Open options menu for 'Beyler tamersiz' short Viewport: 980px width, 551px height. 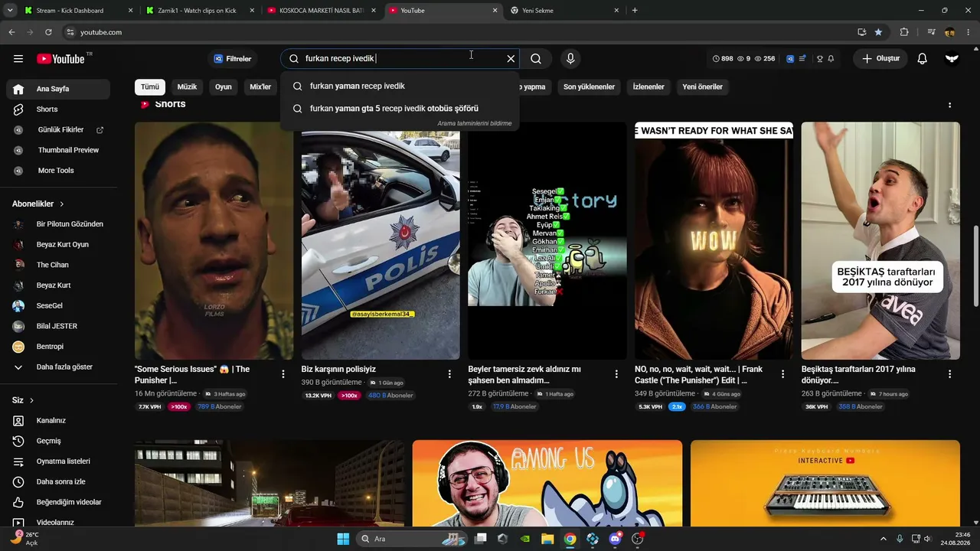(x=616, y=374)
